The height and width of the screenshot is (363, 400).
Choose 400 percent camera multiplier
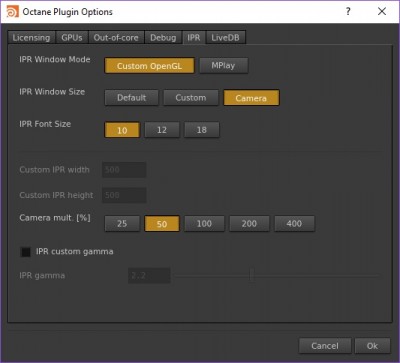294,223
